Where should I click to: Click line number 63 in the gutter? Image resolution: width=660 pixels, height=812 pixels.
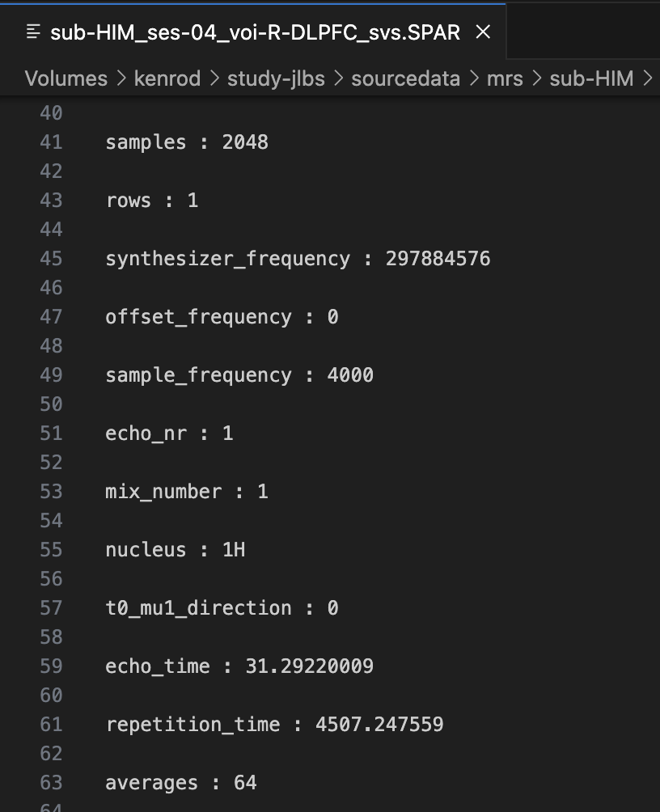(x=51, y=783)
